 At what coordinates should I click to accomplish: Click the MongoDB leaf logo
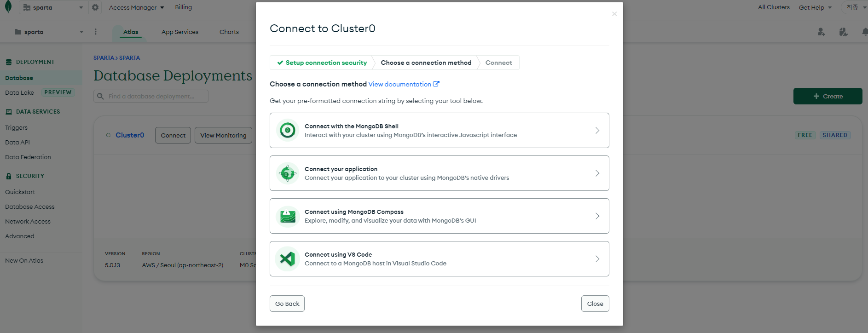point(8,7)
